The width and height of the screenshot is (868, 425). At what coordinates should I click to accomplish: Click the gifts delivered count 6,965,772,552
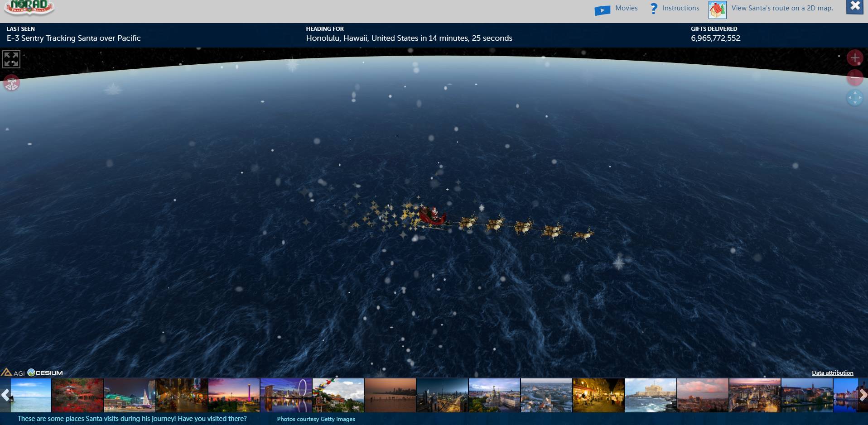715,38
